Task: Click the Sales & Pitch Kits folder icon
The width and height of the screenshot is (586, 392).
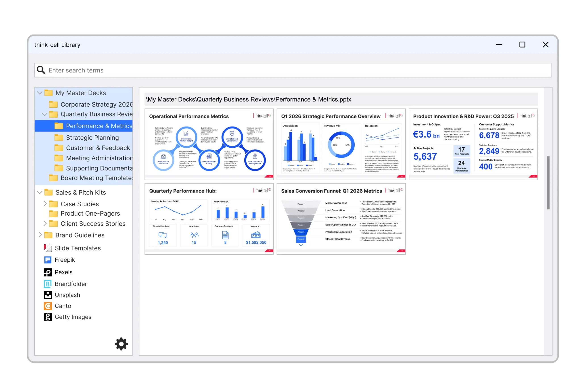Action: click(x=48, y=192)
